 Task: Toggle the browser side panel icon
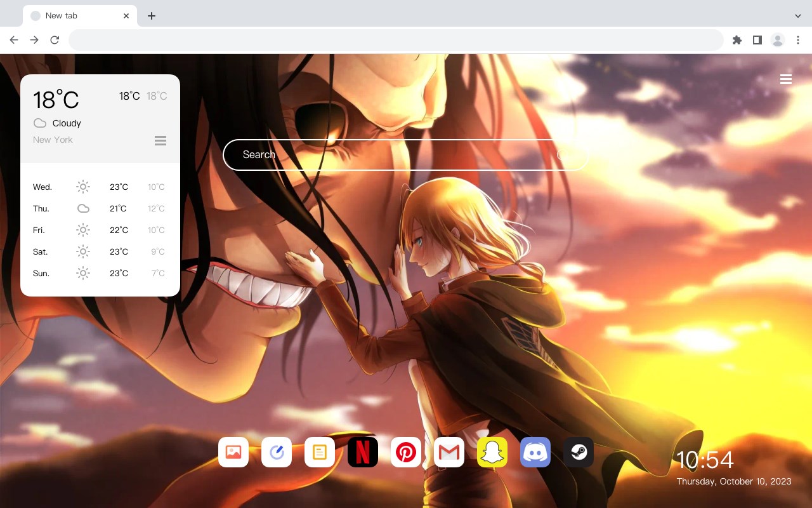[x=757, y=40]
